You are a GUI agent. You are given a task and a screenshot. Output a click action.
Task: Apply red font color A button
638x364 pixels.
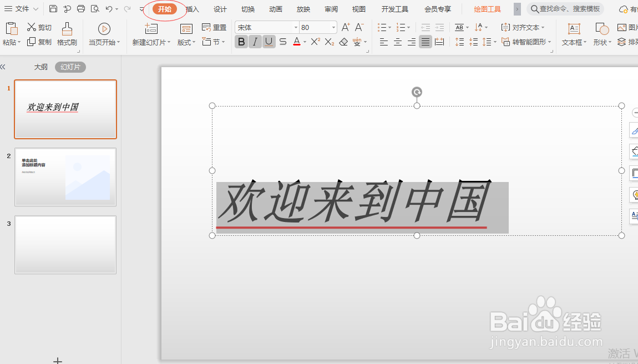tap(297, 42)
